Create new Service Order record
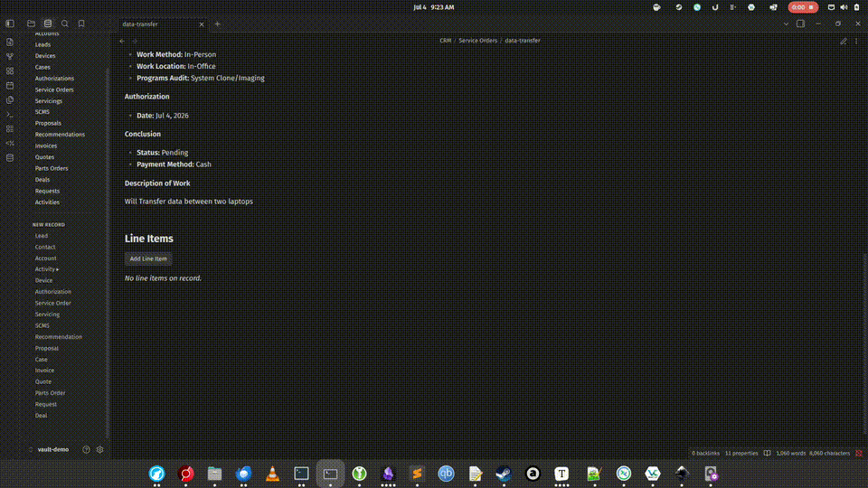 tap(52, 304)
